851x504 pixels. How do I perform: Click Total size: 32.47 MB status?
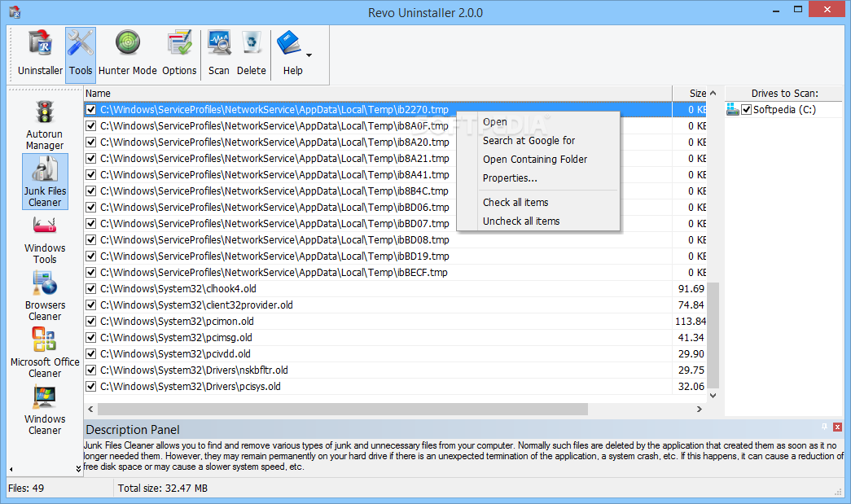tap(163, 489)
